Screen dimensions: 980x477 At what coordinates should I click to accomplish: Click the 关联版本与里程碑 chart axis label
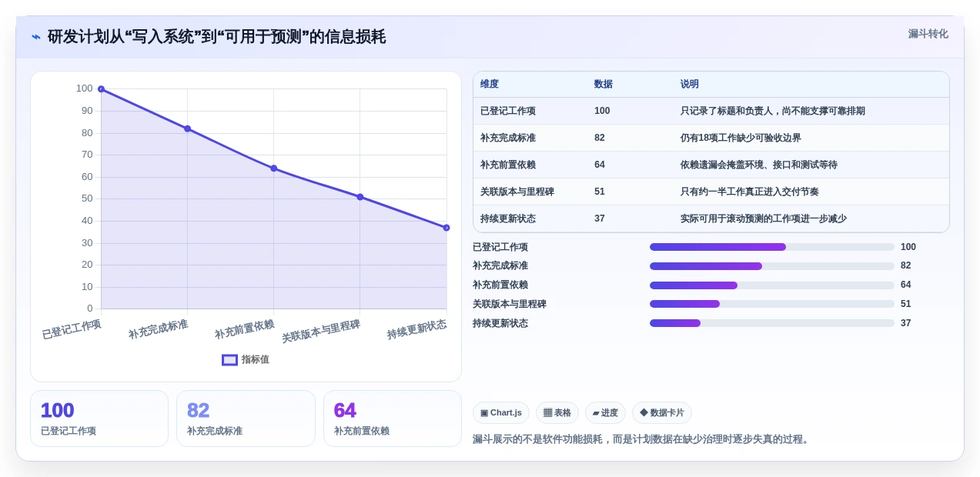[x=321, y=331]
